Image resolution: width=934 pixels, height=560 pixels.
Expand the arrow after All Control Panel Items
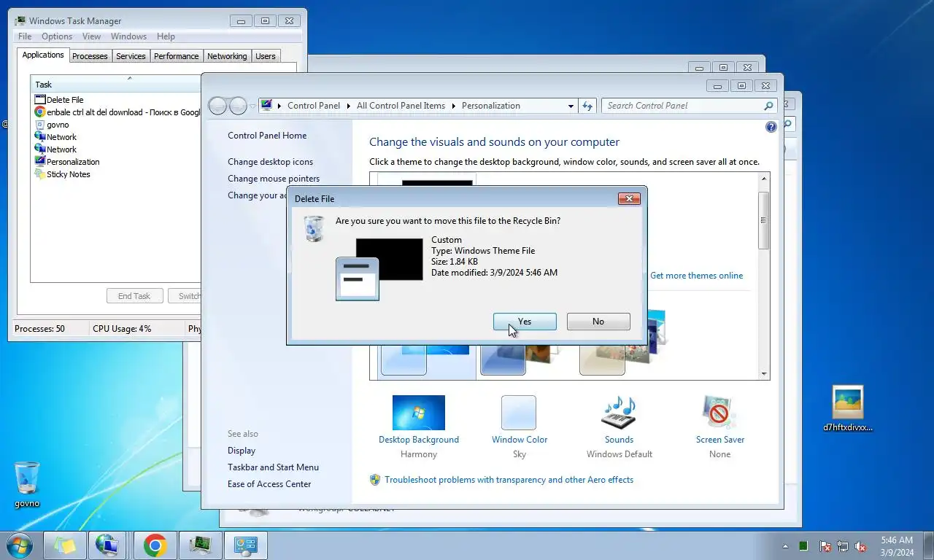tap(453, 106)
